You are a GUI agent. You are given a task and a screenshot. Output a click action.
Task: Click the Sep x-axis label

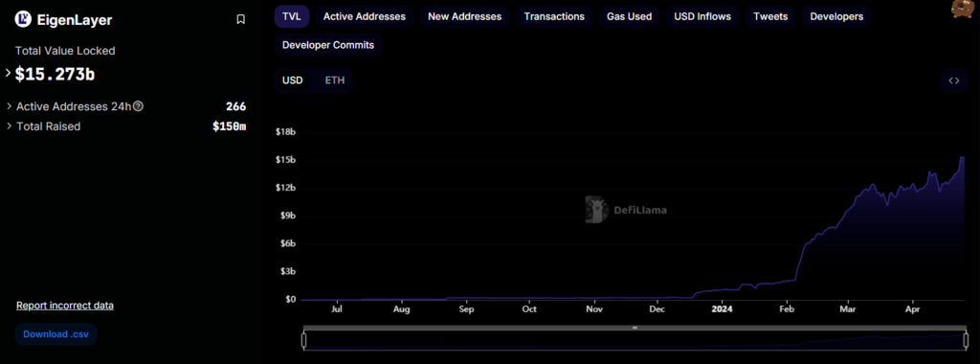click(466, 309)
